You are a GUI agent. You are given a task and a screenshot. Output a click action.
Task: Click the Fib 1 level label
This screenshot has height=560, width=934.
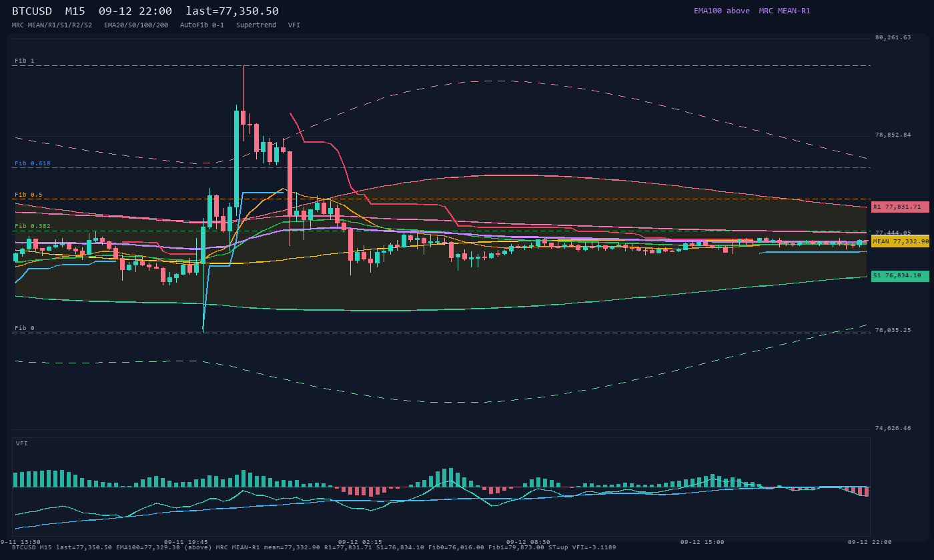25,61
